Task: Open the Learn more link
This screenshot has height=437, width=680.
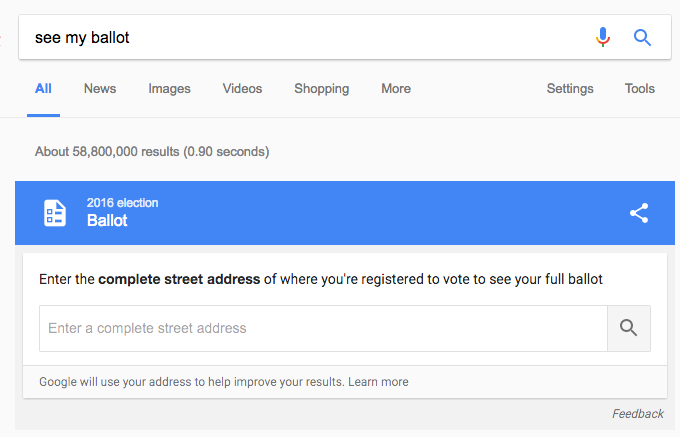Action: [x=378, y=382]
